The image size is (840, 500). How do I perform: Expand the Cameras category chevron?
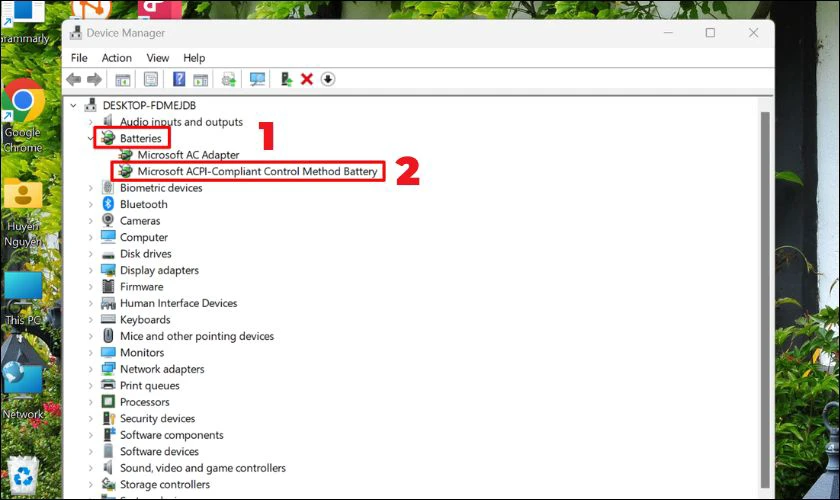pos(91,221)
